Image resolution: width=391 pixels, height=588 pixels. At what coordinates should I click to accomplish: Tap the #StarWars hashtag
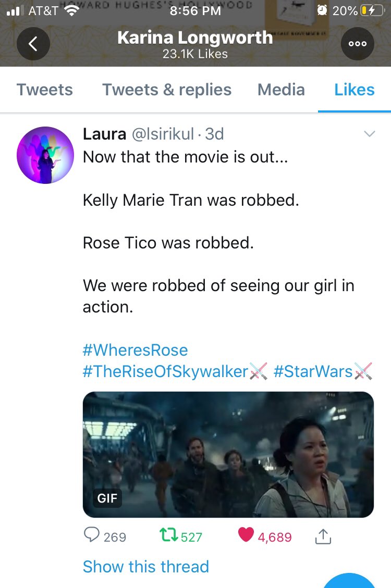[x=313, y=371]
